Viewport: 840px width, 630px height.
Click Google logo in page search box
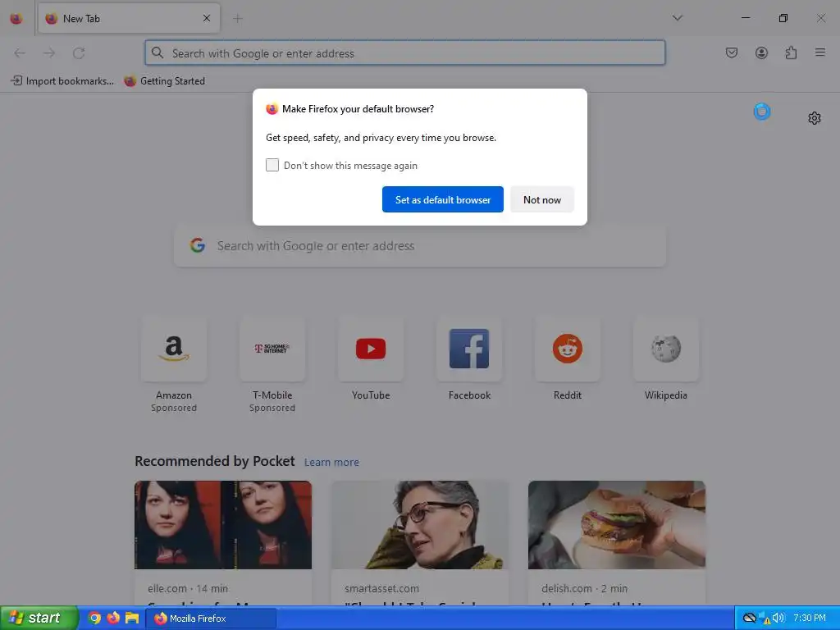click(198, 245)
